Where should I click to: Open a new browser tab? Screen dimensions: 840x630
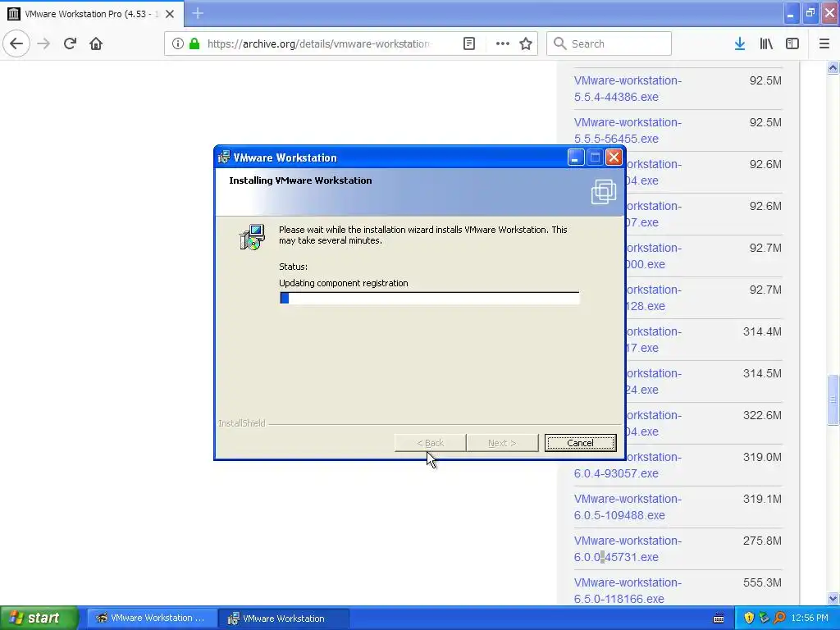click(198, 13)
